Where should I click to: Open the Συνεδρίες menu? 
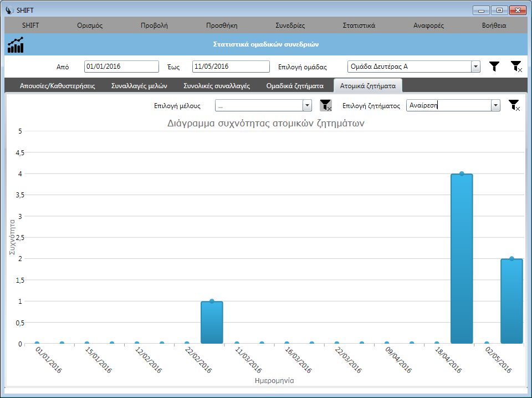[x=290, y=25]
